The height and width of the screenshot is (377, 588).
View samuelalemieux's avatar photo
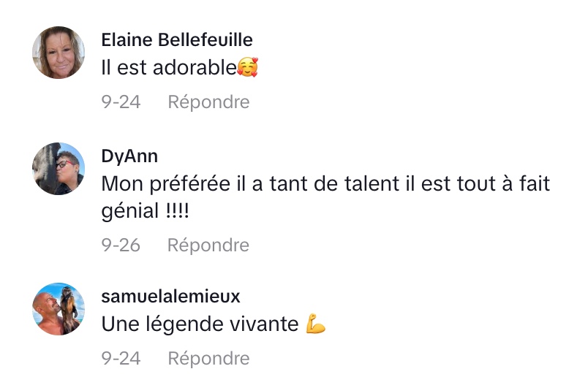pyautogui.click(x=59, y=309)
